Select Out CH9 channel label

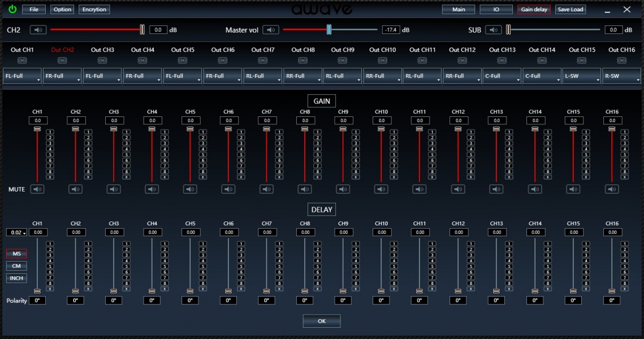tap(343, 50)
